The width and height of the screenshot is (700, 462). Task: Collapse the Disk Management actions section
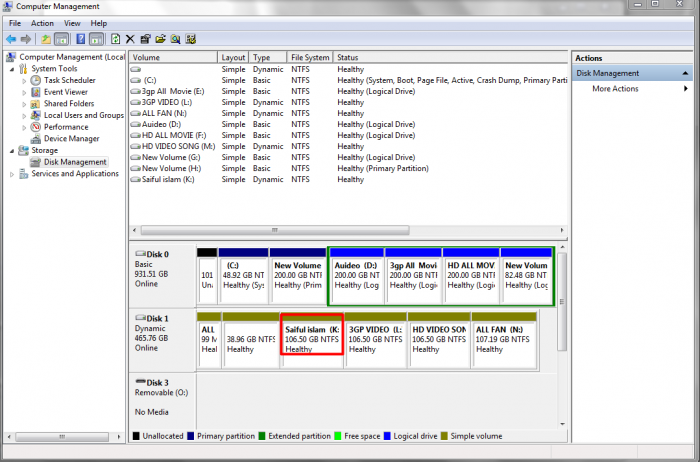[x=685, y=73]
